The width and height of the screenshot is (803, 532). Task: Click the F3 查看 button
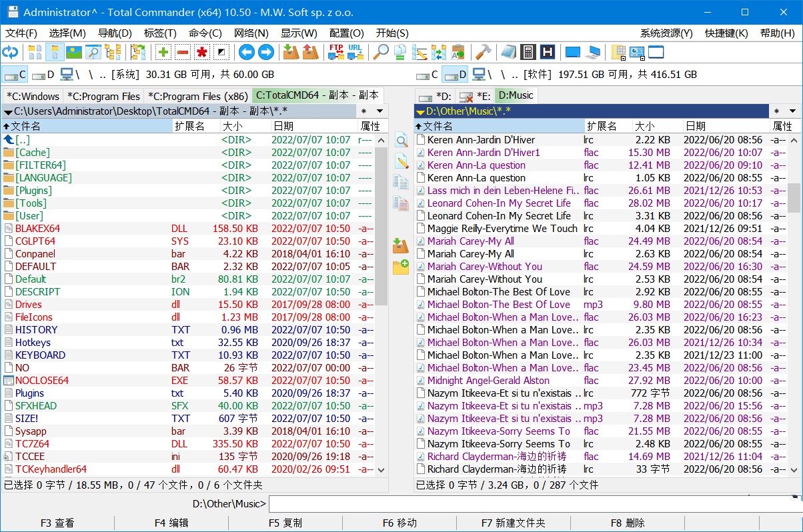pos(57,523)
